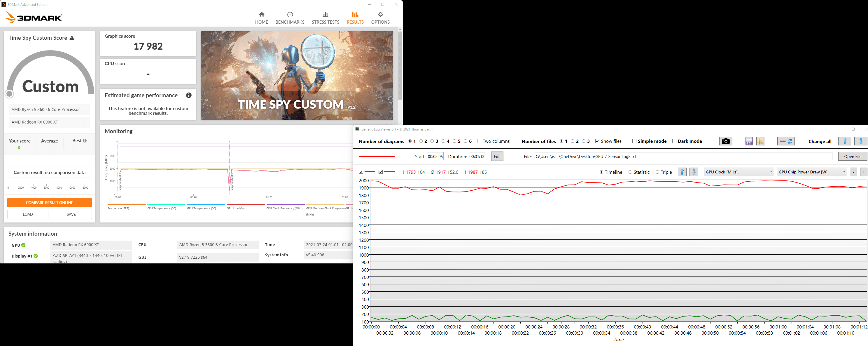Uncheck the Show files checkbox
The height and width of the screenshot is (346, 868).
(597, 141)
